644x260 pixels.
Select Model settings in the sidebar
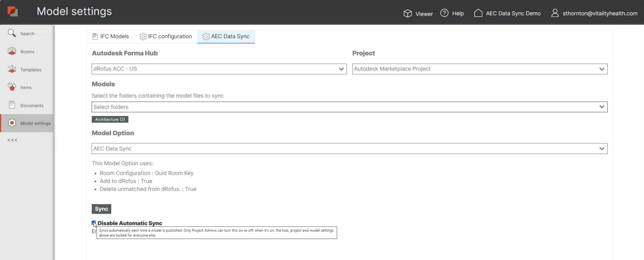[27, 123]
